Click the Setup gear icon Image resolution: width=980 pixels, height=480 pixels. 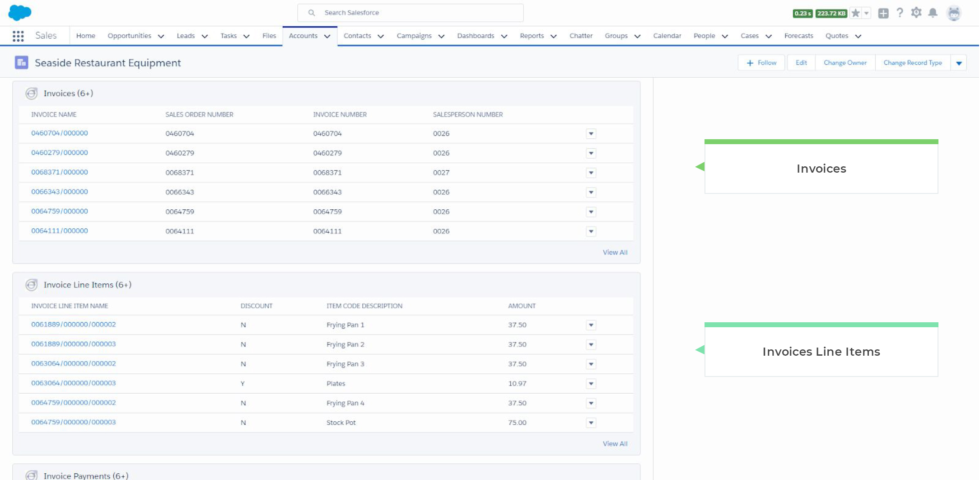coord(916,13)
